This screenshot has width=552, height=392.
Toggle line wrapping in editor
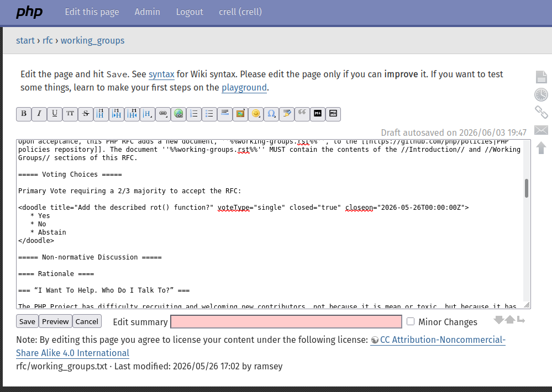(x=521, y=320)
